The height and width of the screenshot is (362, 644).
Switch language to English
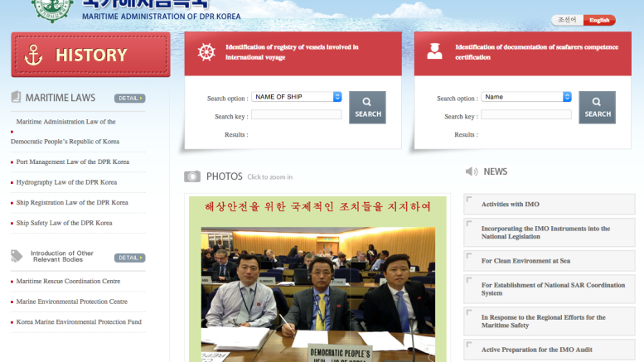pyautogui.click(x=599, y=20)
